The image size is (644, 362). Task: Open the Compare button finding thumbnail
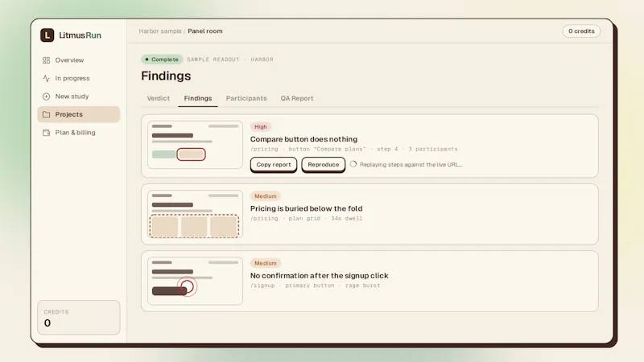[x=195, y=145]
